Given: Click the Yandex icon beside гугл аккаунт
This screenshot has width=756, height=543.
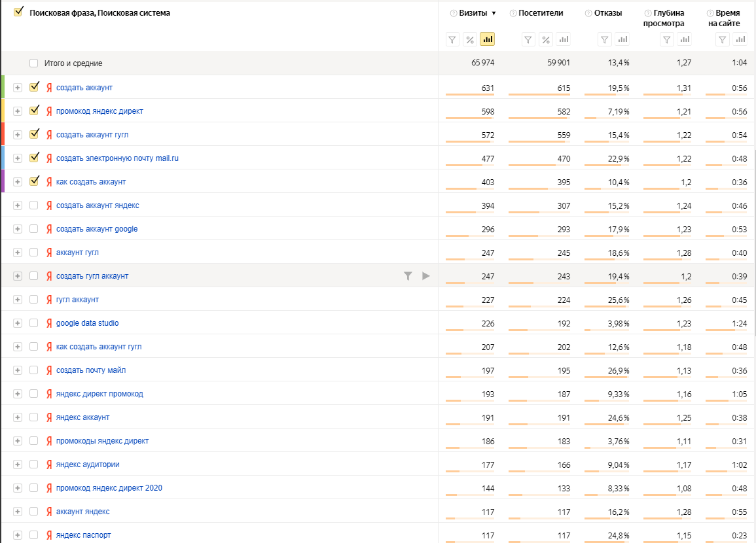Looking at the screenshot, I should coord(48,300).
